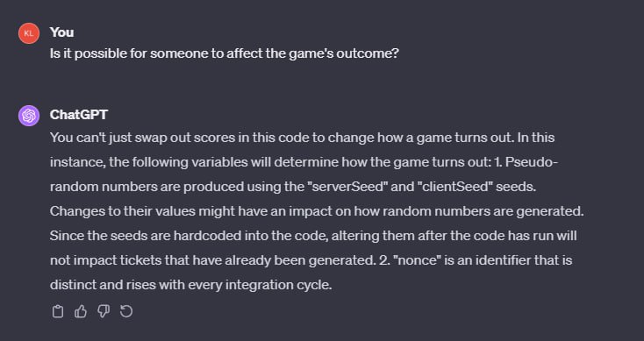This screenshot has height=341, width=644.
Task: Click the question about affecting game's outcome
Action: (x=225, y=53)
